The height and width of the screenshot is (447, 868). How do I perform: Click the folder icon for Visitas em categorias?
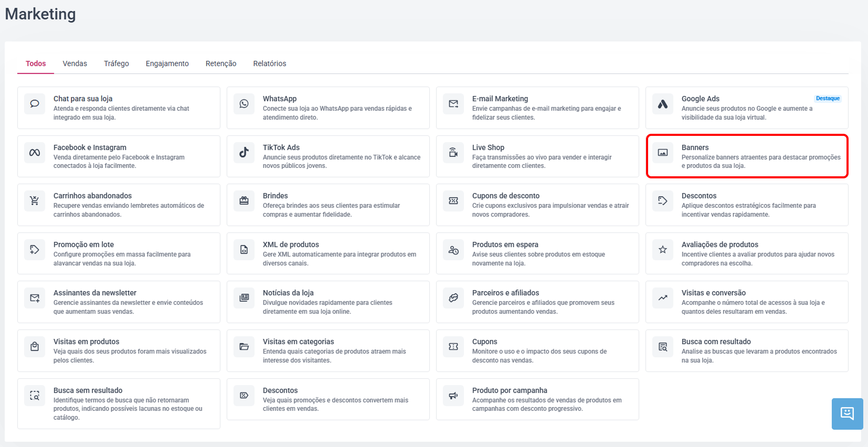pos(244,347)
